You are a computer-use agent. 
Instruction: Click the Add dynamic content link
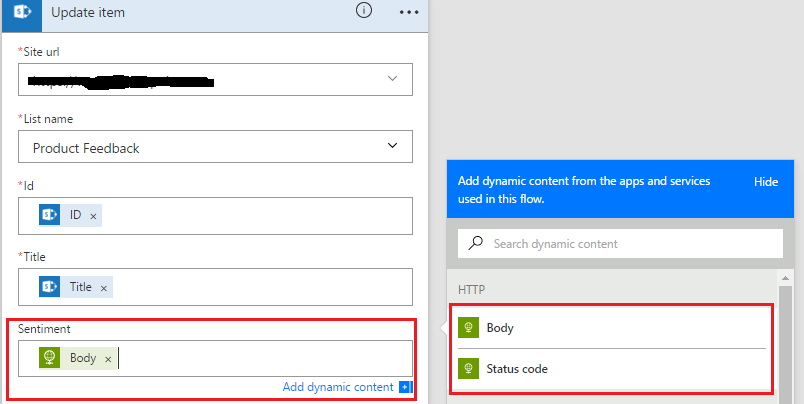pyautogui.click(x=338, y=387)
